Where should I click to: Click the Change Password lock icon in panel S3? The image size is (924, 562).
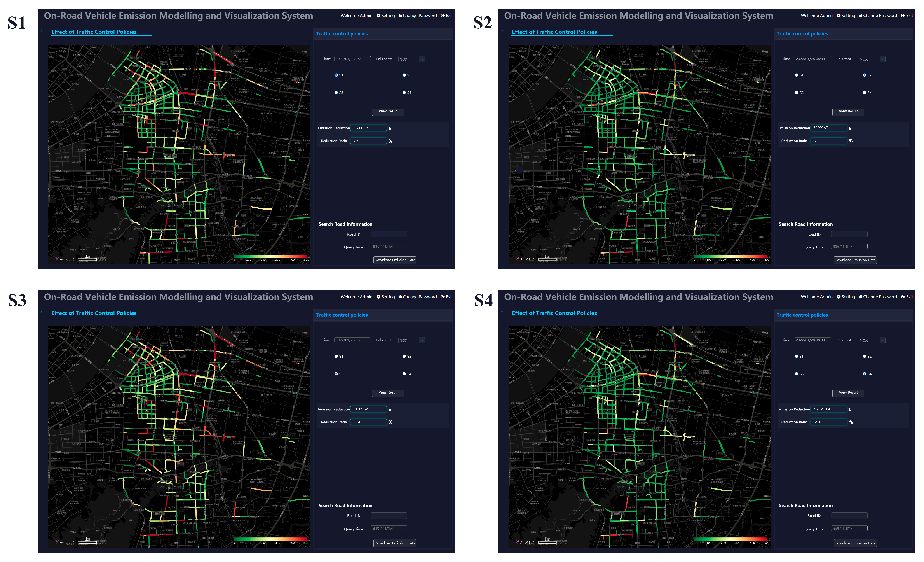(x=401, y=297)
